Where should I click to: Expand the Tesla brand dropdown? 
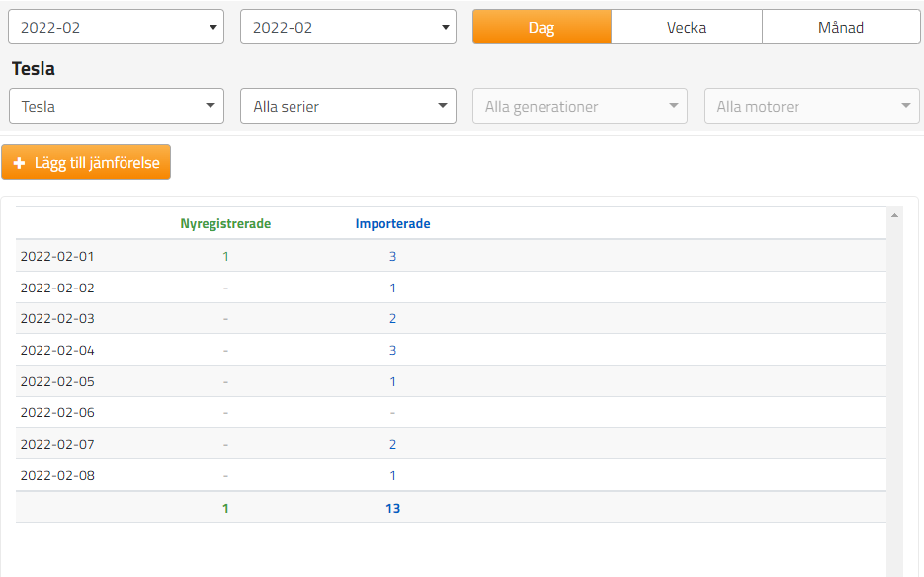click(117, 107)
